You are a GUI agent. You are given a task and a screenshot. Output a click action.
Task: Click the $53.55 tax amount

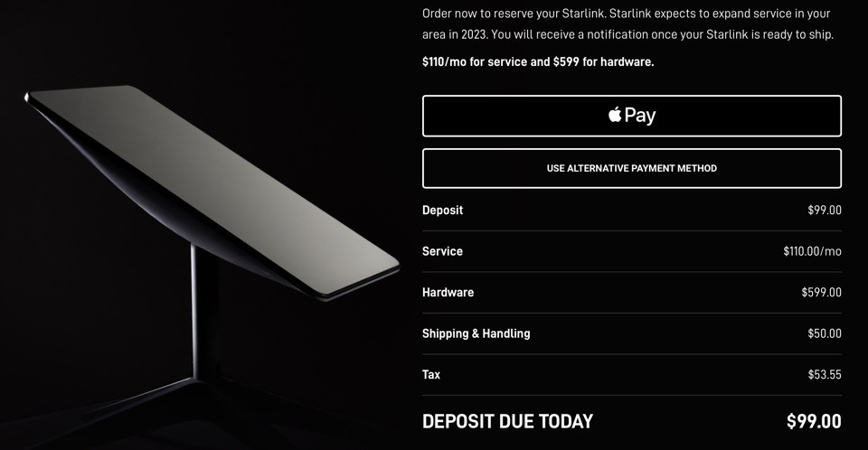click(x=824, y=374)
